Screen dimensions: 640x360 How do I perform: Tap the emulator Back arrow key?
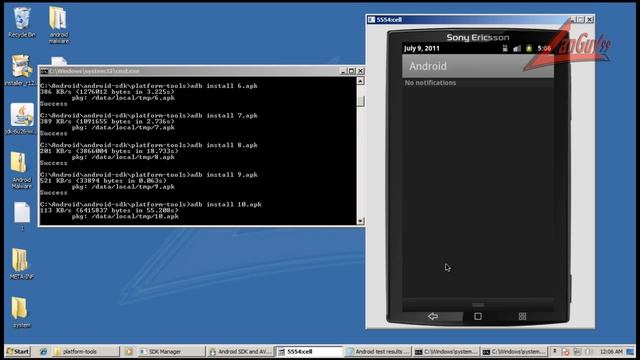pos(433,316)
